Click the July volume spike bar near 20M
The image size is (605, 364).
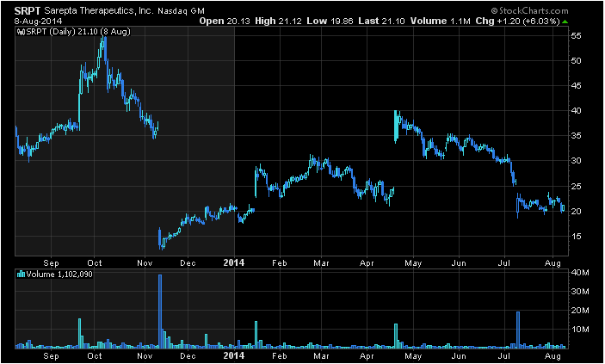click(518, 330)
